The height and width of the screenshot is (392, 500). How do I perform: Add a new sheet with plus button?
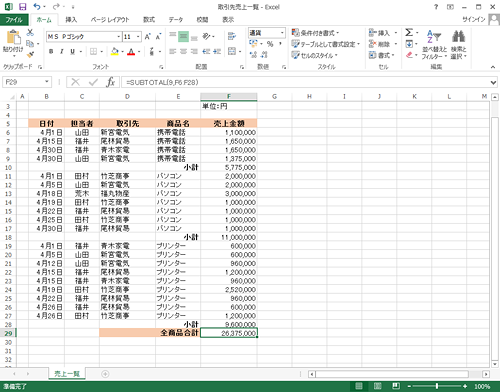click(x=105, y=374)
